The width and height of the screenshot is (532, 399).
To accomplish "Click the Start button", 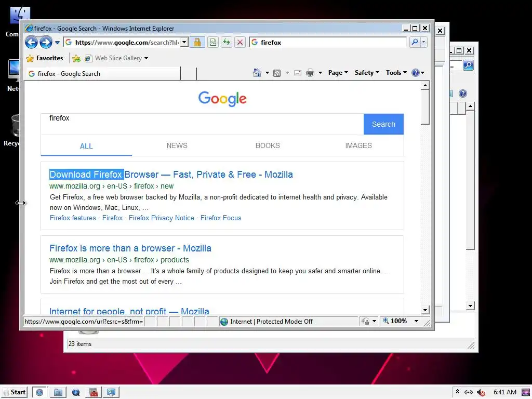I will pyautogui.click(x=15, y=392).
